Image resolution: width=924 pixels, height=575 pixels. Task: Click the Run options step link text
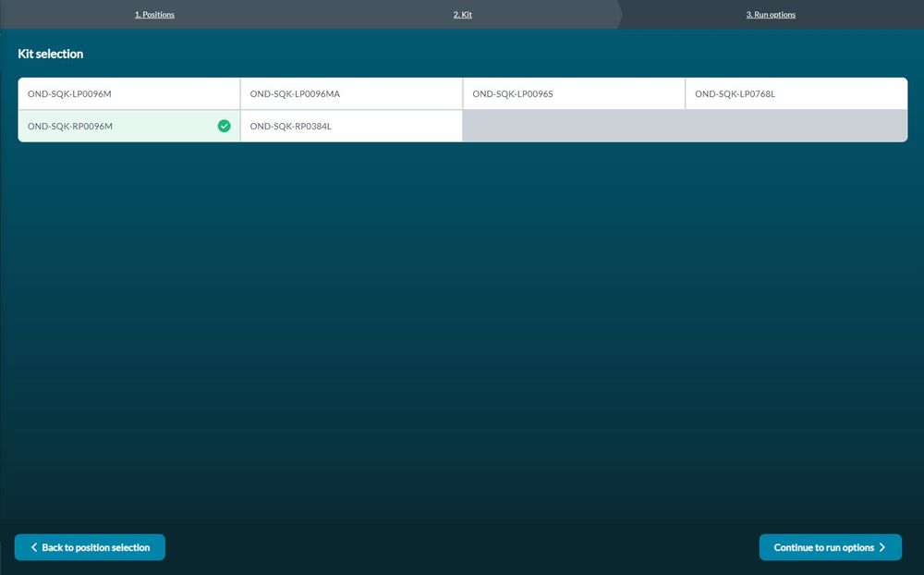click(x=771, y=14)
